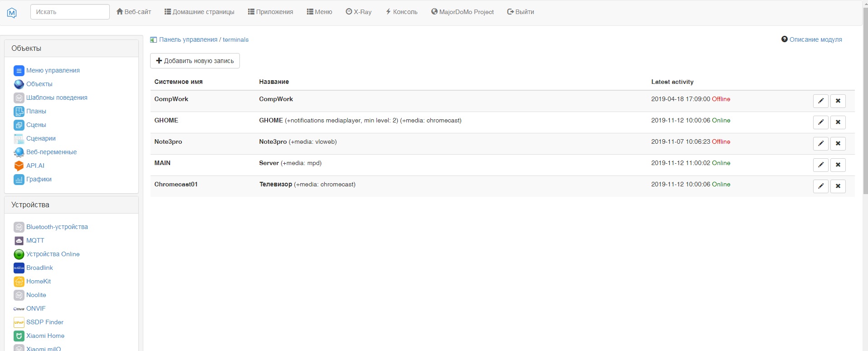
Task: Focus the Искать search field
Action: (70, 12)
